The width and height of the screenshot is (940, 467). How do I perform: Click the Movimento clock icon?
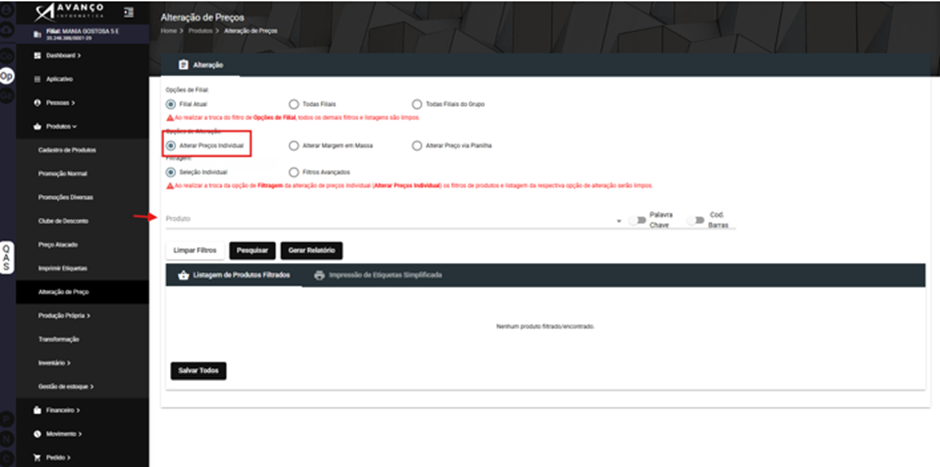pyautogui.click(x=37, y=433)
